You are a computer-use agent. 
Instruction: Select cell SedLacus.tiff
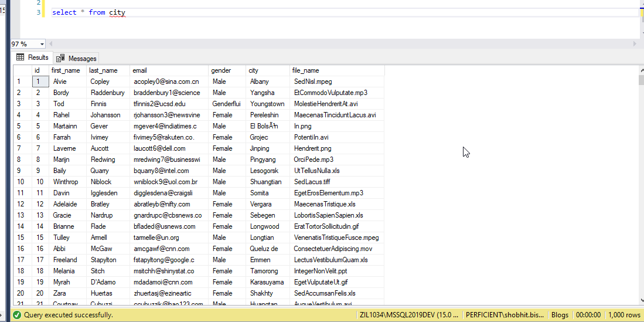[x=337, y=181]
